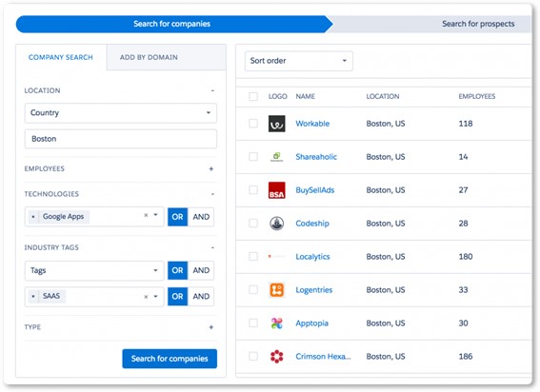Check the Localytics row checkbox
This screenshot has height=392, width=540.
coord(253,256)
